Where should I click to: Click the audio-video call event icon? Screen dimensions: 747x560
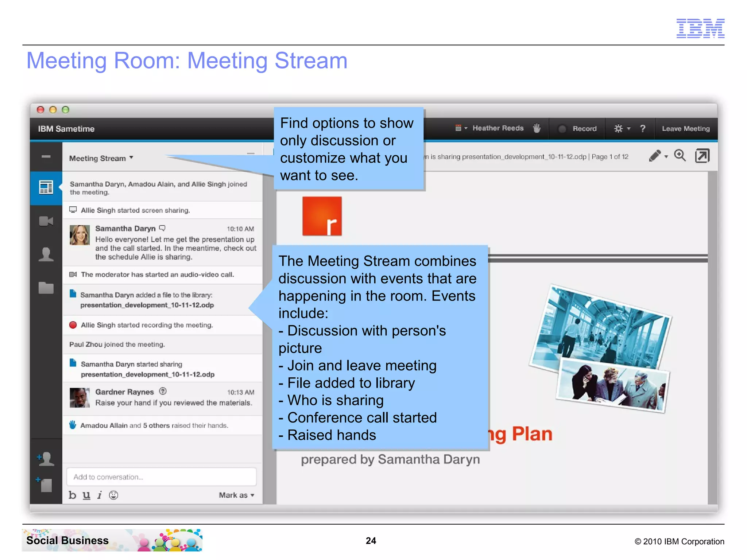click(73, 274)
